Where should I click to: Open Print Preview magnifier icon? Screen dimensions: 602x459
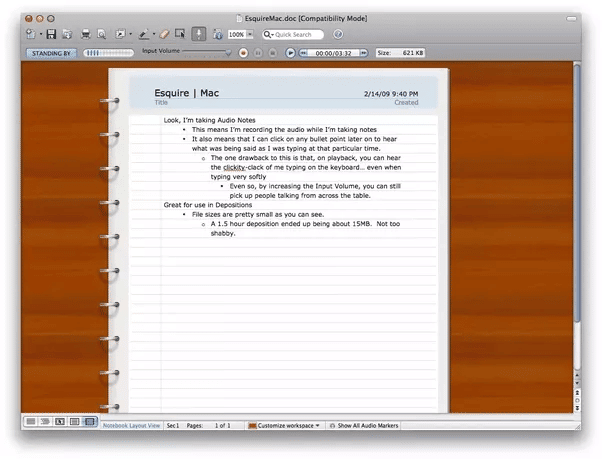tap(101, 34)
